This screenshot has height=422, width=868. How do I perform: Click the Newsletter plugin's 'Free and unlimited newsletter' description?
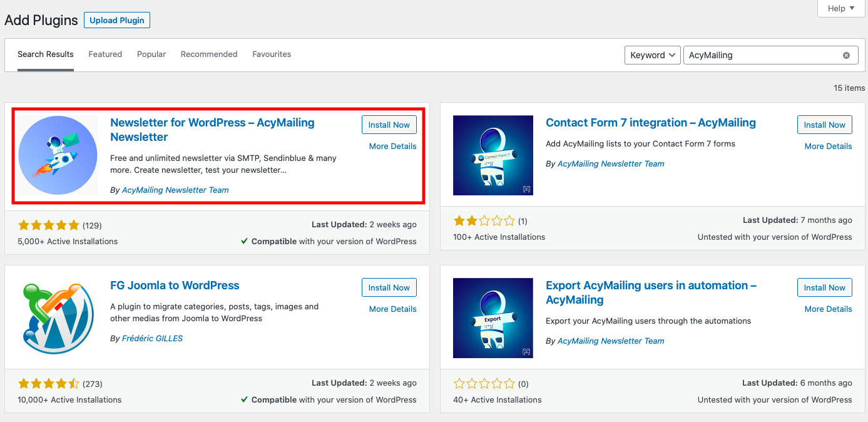[x=223, y=164]
